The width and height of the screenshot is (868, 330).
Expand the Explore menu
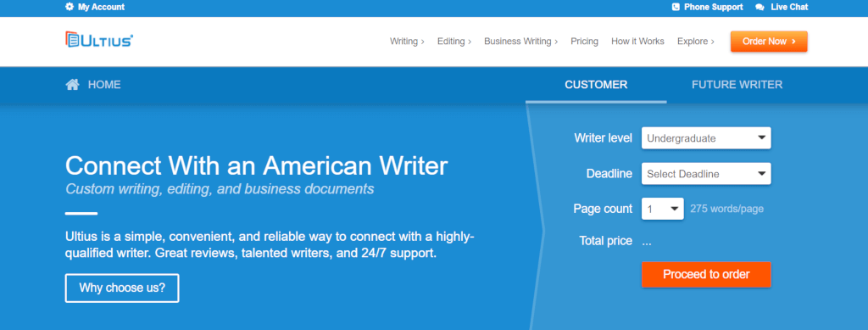tap(696, 42)
